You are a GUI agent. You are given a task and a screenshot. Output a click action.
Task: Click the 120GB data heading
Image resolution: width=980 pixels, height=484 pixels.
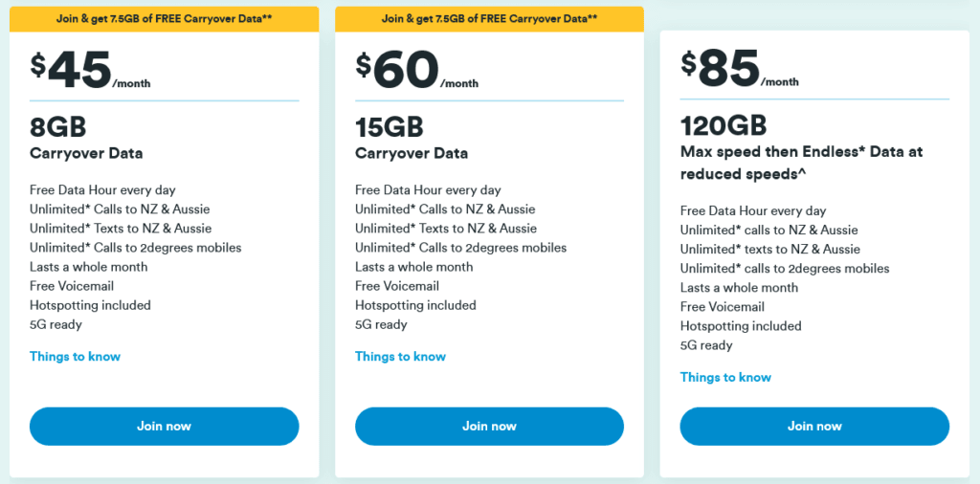[x=724, y=127]
